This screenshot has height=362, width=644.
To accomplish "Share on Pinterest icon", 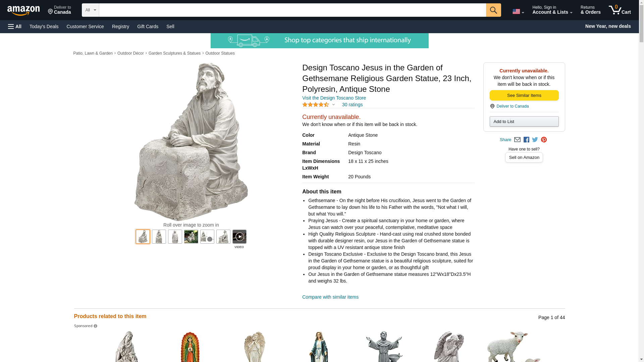I will [544, 140].
